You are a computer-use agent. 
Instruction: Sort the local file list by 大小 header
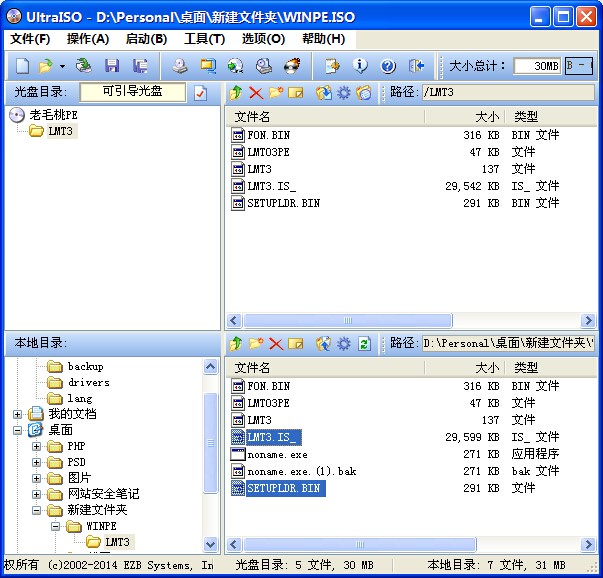click(x=465, y=368)
